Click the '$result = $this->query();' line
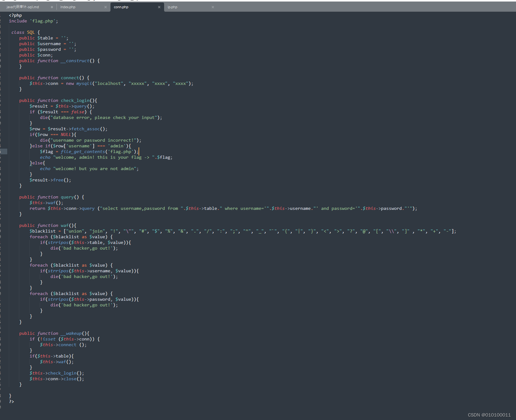 coord(62,106)
